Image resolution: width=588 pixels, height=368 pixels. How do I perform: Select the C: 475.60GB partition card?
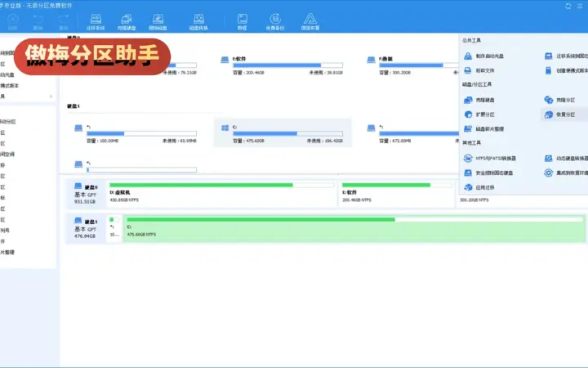point(283,133)
